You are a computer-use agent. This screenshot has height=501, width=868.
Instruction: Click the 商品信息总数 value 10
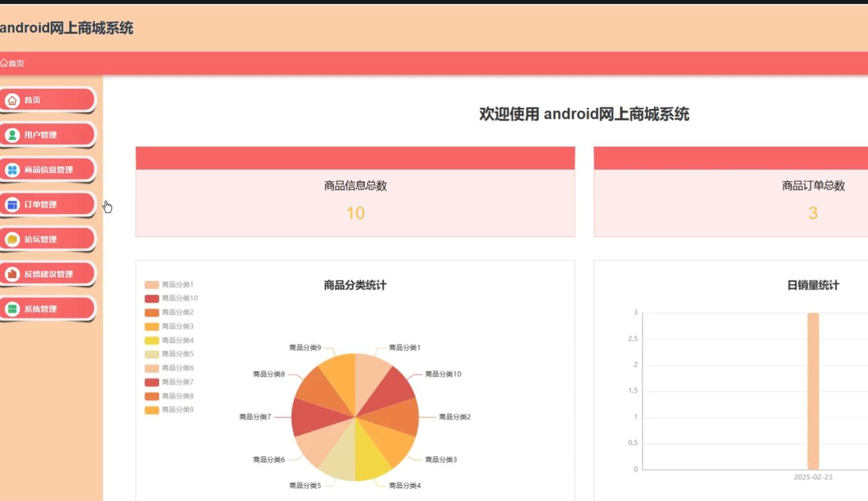355,214
